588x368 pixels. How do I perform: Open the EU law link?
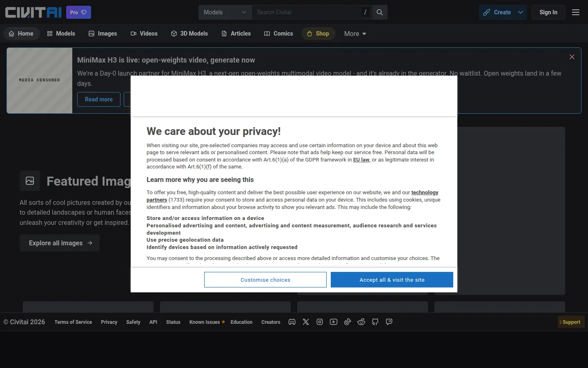click(x=361, y=160)
